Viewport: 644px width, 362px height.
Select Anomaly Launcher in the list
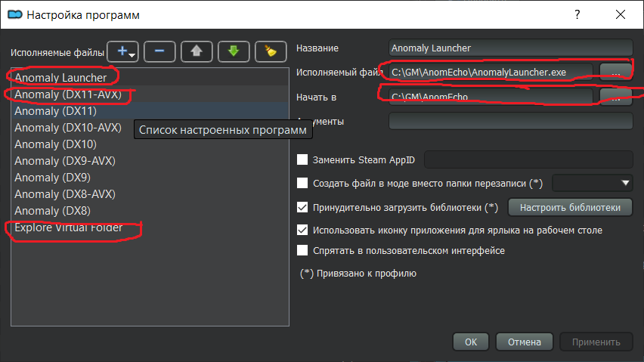[150, 77]
